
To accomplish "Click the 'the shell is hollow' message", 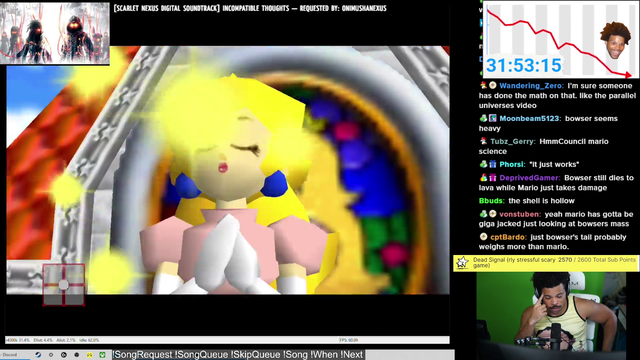I will click(541, 201).
